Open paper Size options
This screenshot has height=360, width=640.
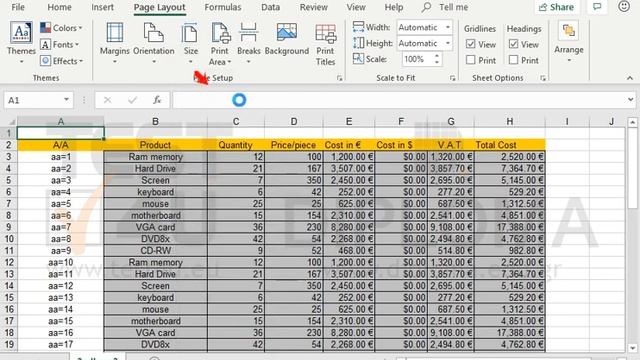(191, 43)
